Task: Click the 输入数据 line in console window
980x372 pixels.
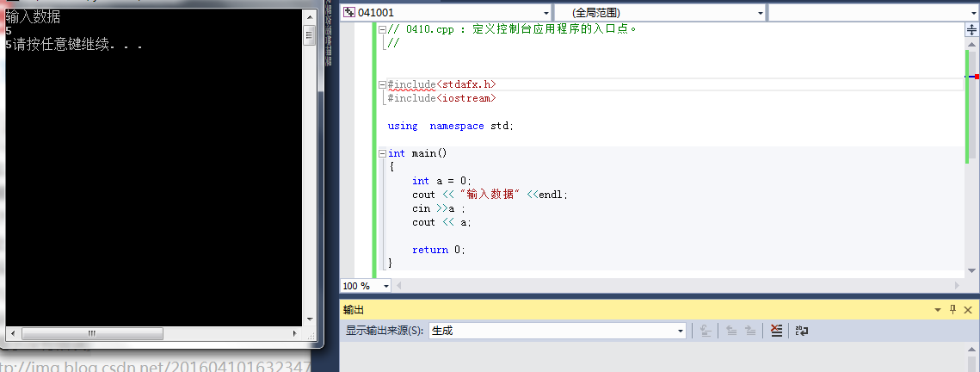Action: 33,17
